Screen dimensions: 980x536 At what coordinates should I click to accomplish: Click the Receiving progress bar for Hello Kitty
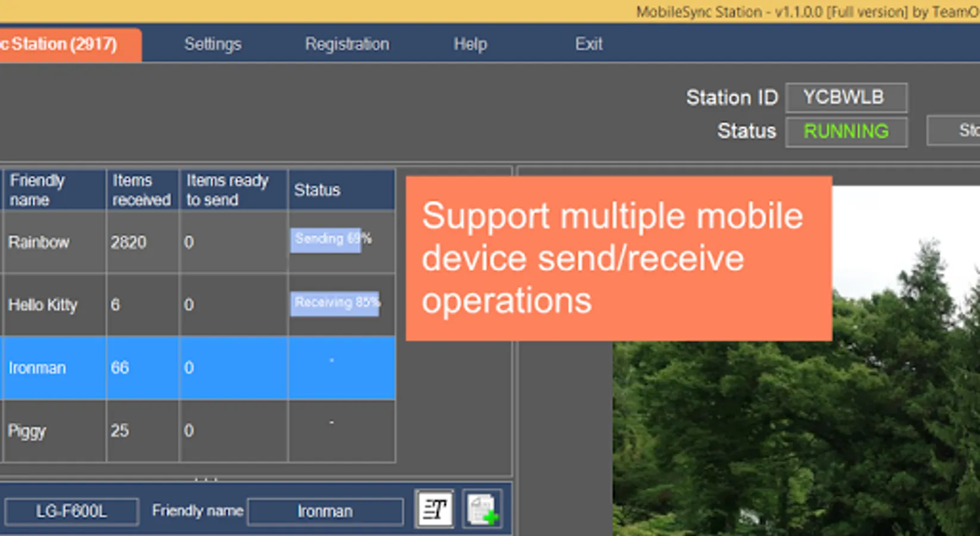(335, 303)
